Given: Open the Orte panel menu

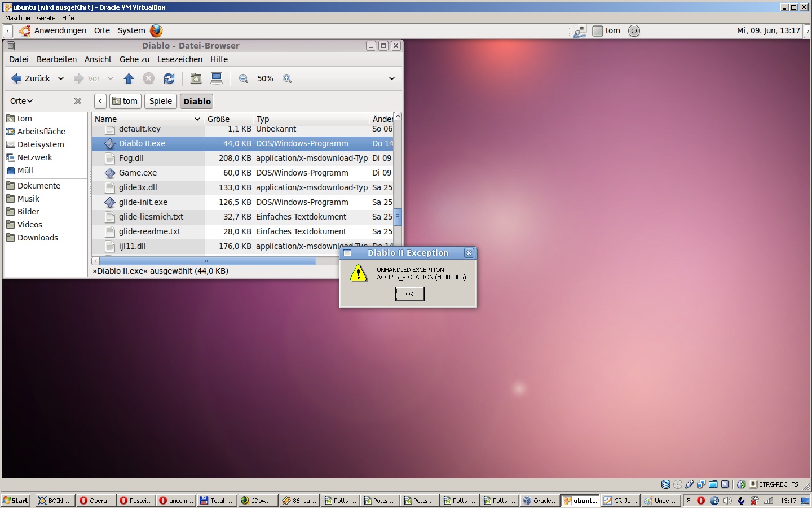Looking at the screenshot, I should pyautogui.click(x=102, y=30).
